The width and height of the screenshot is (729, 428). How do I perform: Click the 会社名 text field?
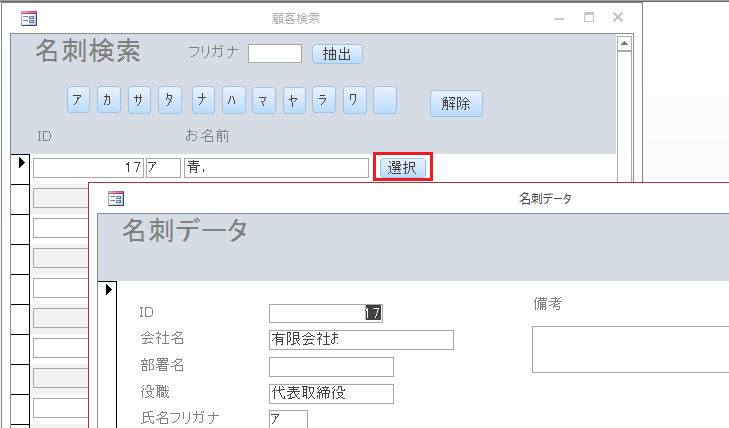coord(361,340)
